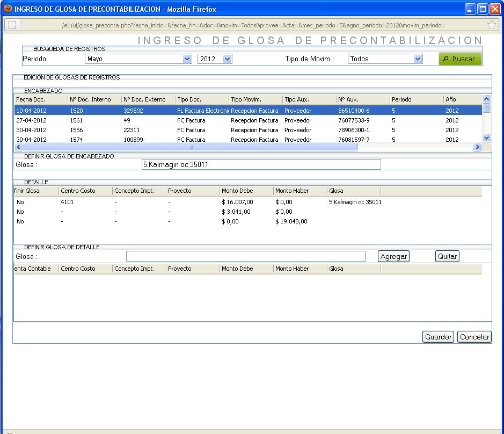Click the Nº Doc. Interno column header

pos(94,99)
